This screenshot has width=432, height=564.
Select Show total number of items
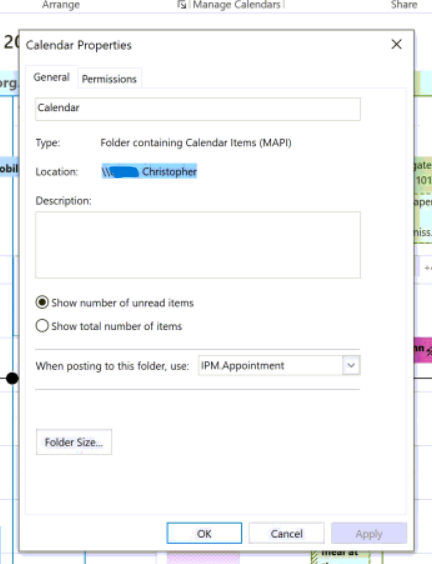[x=42, y=326]
